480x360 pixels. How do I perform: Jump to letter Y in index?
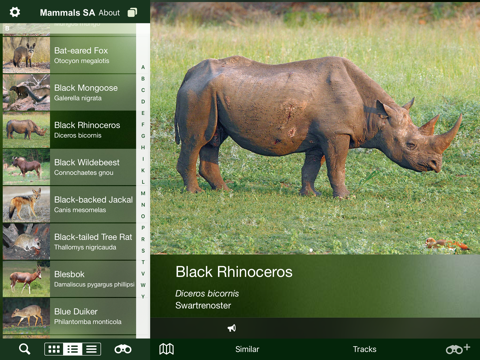143,296
